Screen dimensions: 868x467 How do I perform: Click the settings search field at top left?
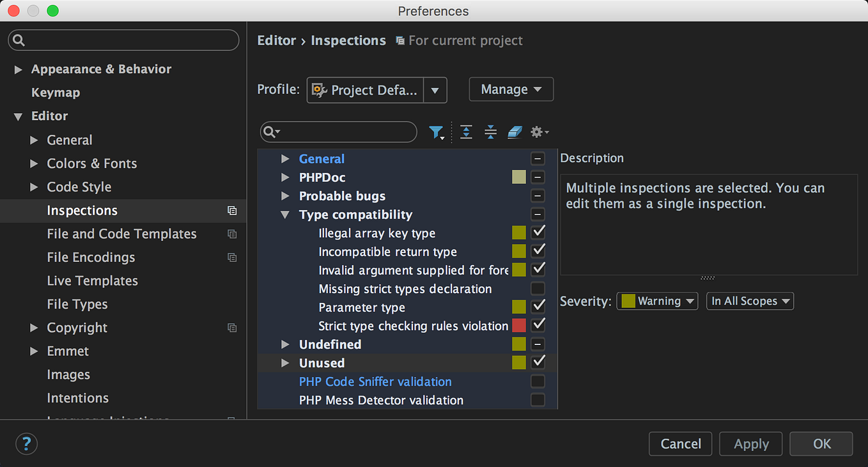tap(123, 40)
